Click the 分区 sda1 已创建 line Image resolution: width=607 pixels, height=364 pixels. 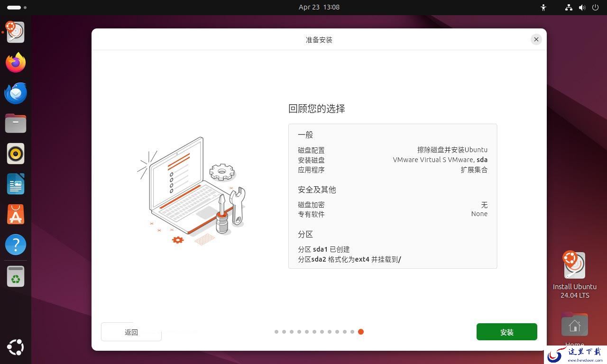[x=324, y=249]
